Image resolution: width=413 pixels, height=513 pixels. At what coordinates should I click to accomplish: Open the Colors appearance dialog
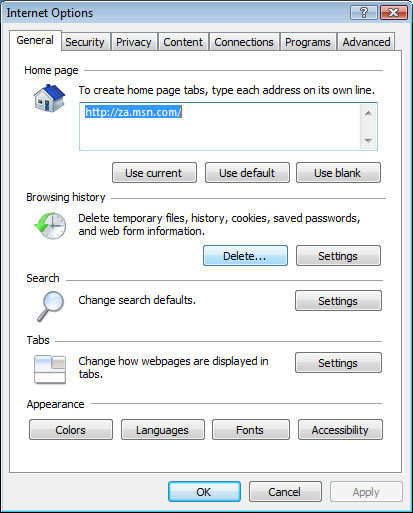point(71,430)
